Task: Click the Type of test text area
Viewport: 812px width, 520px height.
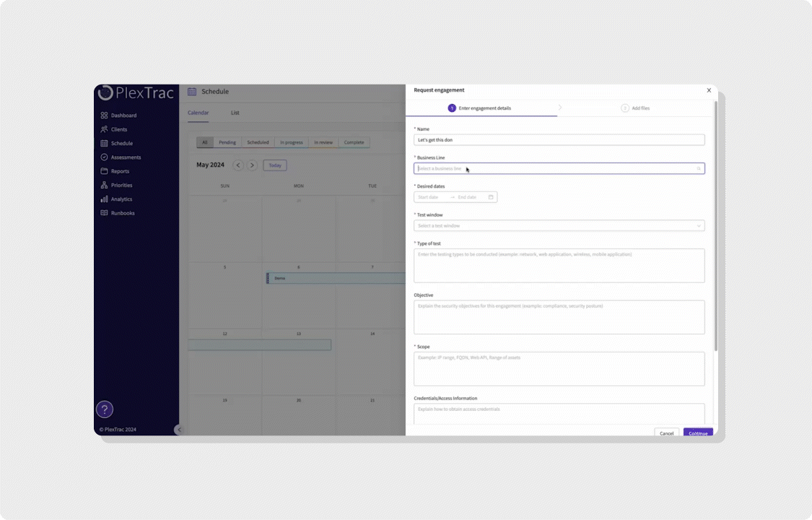Action: click(559, 266)
